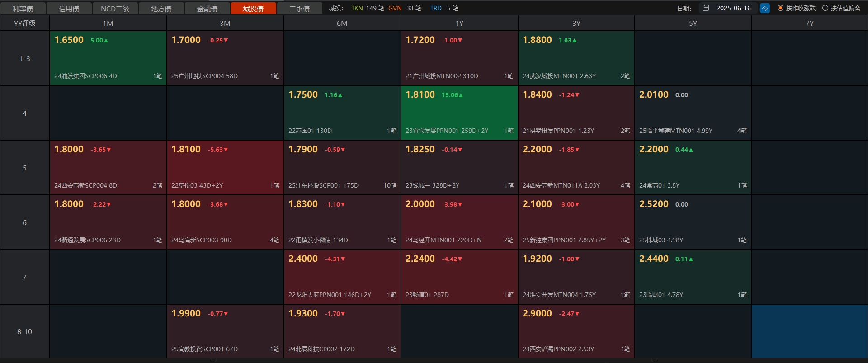This screenshot has width=868, height=363.
Task: Open the 25新控集团PPN001 2.85Y+2Y cell
Action: (x=576, y=222)
